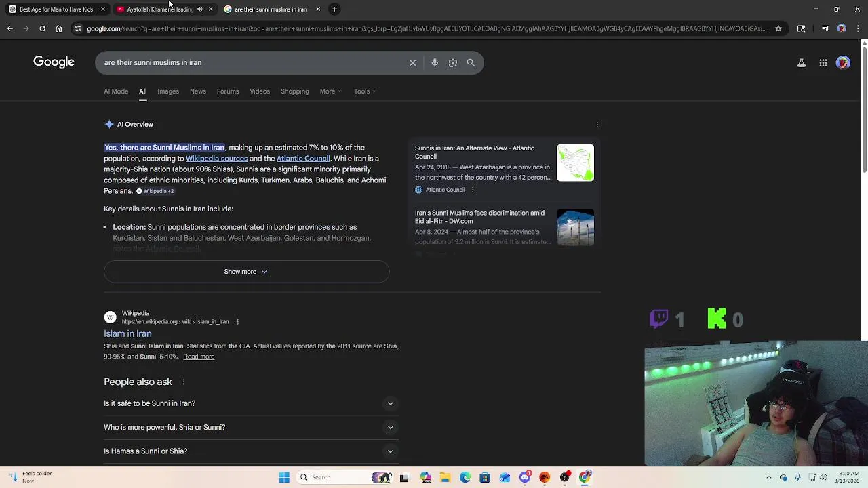Open File Explorer from taskbar

(x=445, y=477)
